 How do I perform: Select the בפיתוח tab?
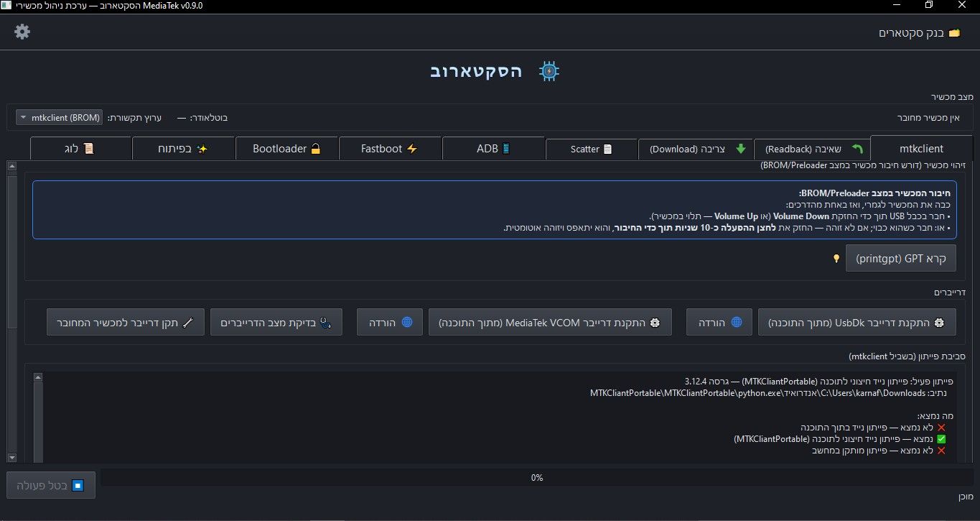pyautogui.click(x=184, y=148)
